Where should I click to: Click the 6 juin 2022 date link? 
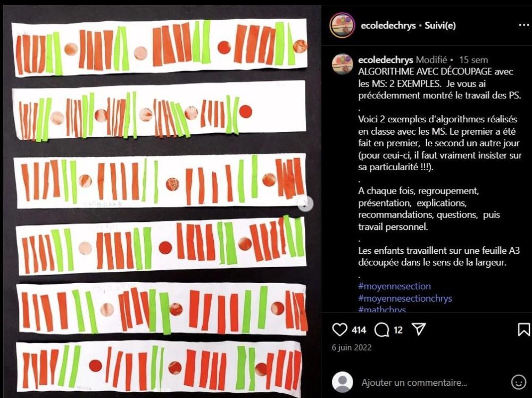pos(352,347)
